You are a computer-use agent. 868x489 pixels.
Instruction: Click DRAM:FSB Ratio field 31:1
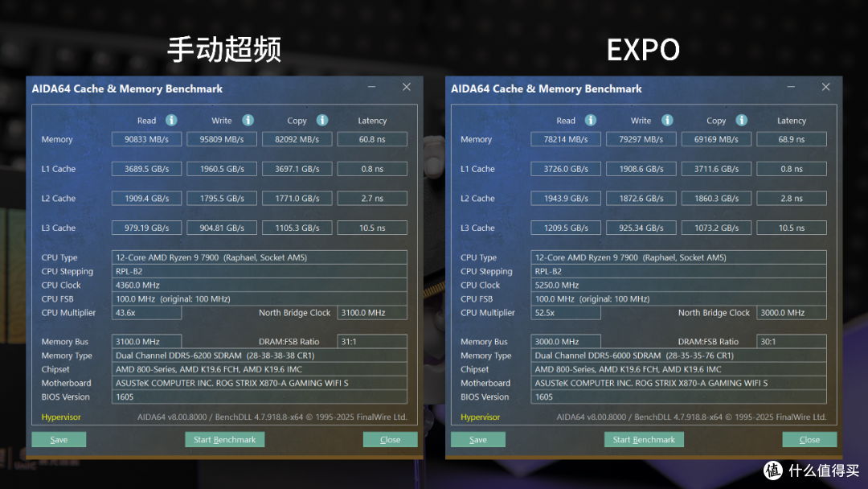point(372,341)
